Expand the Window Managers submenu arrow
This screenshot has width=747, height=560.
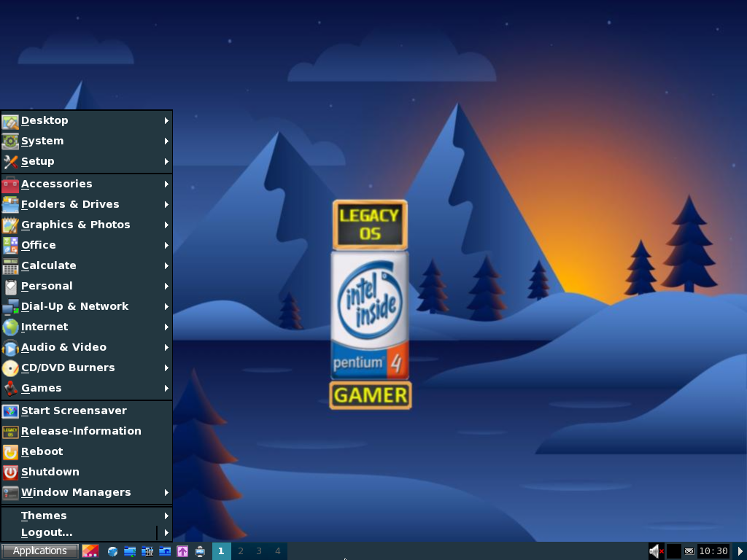[166, 492]
